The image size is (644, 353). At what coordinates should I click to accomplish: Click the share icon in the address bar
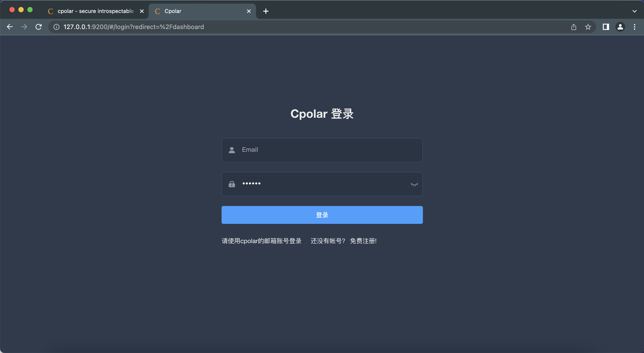click(574, 27)
